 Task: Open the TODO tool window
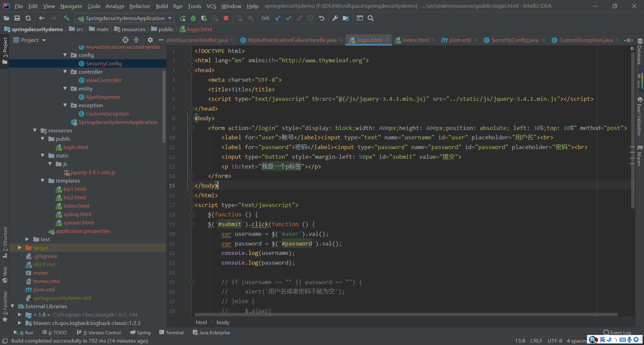[x=55, y=332]
